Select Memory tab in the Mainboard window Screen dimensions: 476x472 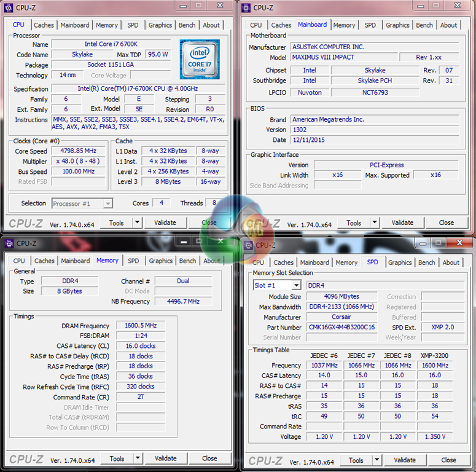point(344,25)
